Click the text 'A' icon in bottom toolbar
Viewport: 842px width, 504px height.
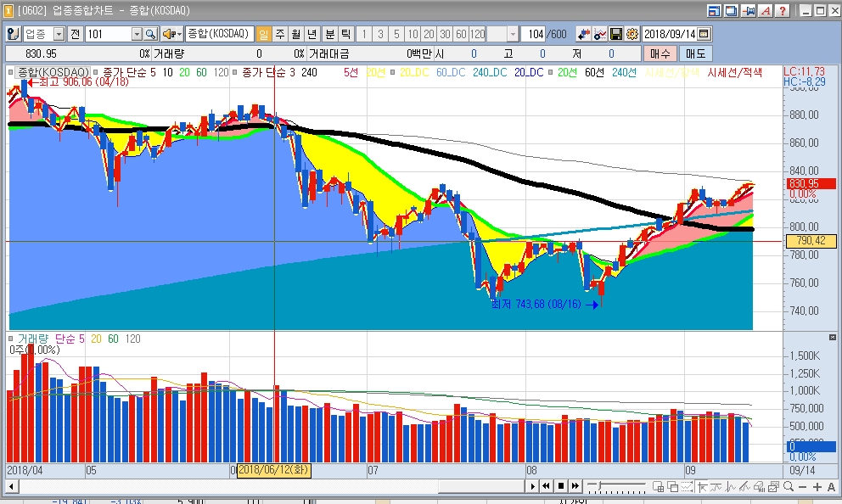830,486
